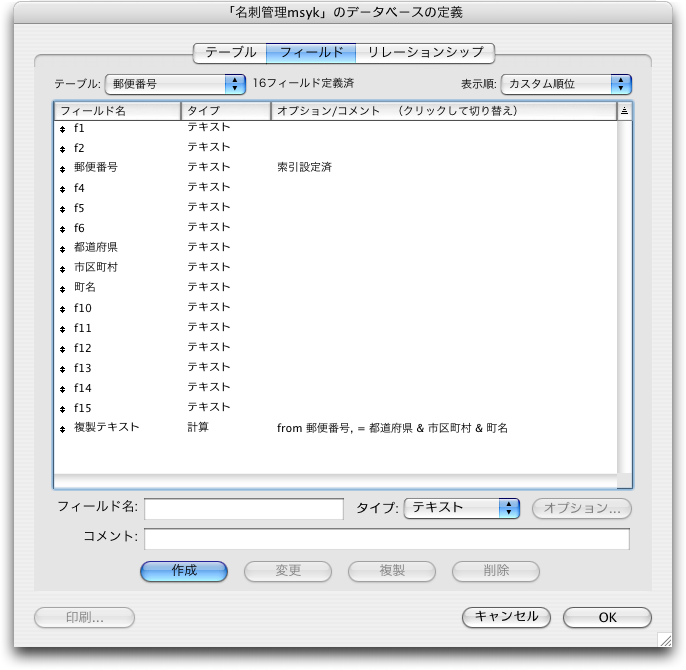
Task: Click the window resize grip corner
Action: click(x=663, y=639)
